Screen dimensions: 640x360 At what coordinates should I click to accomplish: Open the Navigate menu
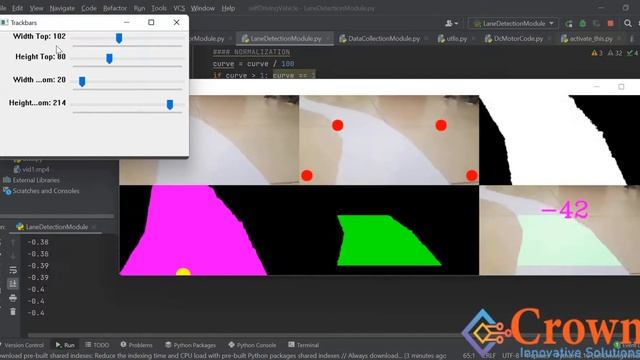point(62,8)
